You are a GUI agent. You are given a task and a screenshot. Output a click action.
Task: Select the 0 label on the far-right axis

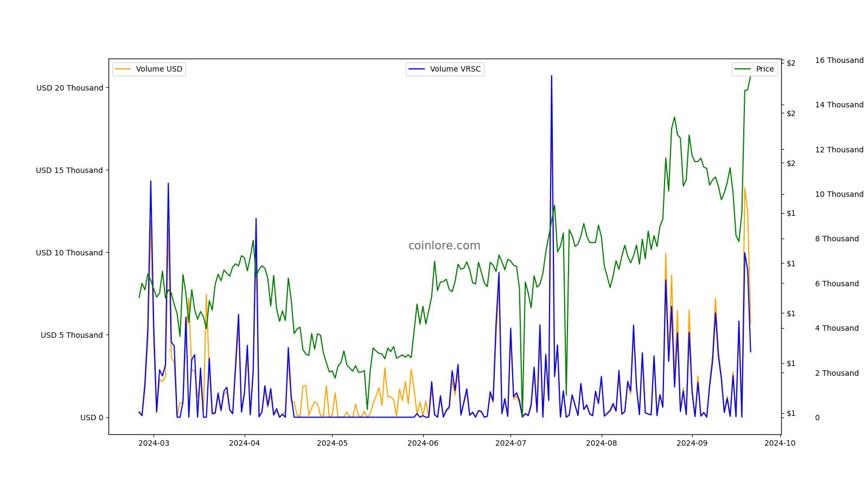click(817, 418)
